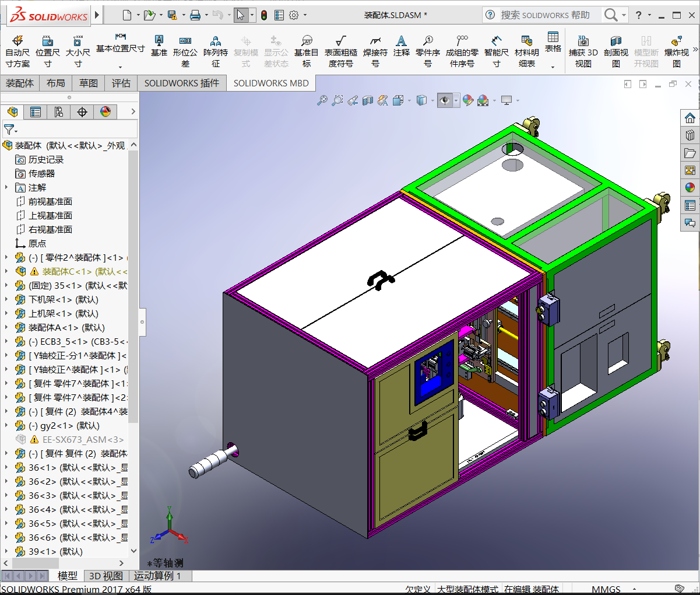Viewport: 700px width, 595px height.
Task: Click Capture 3D View (捕获3D视图)
Action: (x=583, y=51)
